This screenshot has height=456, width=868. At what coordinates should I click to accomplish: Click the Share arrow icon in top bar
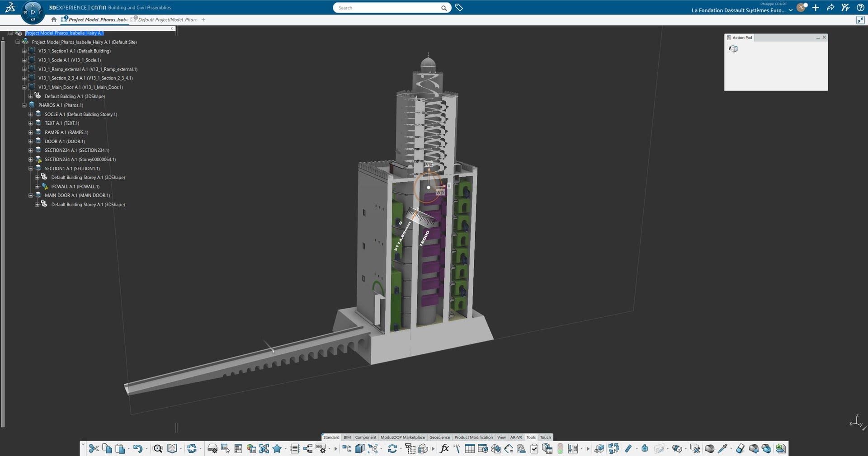830,8
